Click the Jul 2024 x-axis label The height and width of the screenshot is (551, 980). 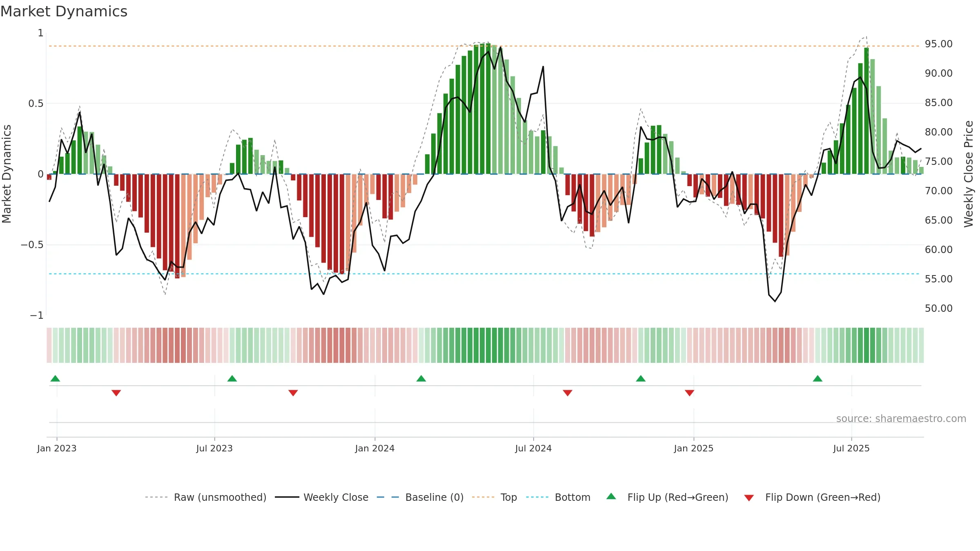[533, 448]
